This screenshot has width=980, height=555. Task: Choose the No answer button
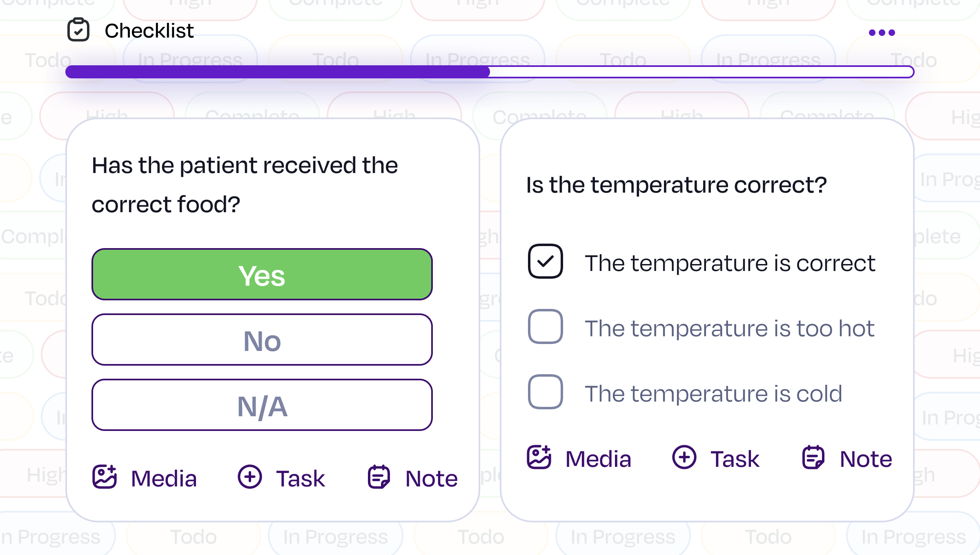tap(262, 340)
